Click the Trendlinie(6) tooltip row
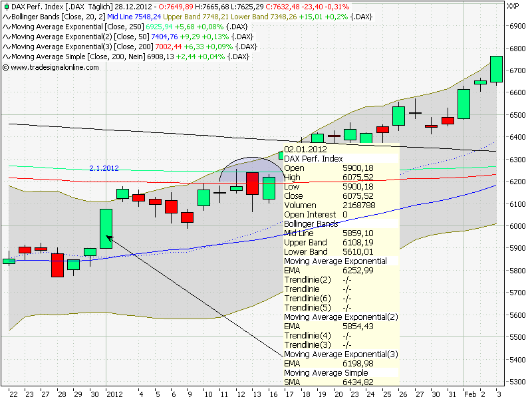Screen dimensions: 532x399 tap(341, 299)
